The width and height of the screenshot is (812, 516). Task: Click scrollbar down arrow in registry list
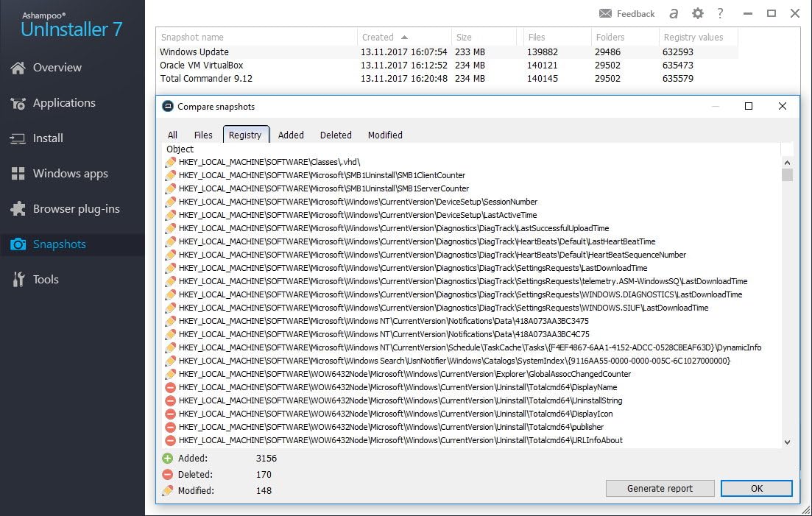click(787, 442)
